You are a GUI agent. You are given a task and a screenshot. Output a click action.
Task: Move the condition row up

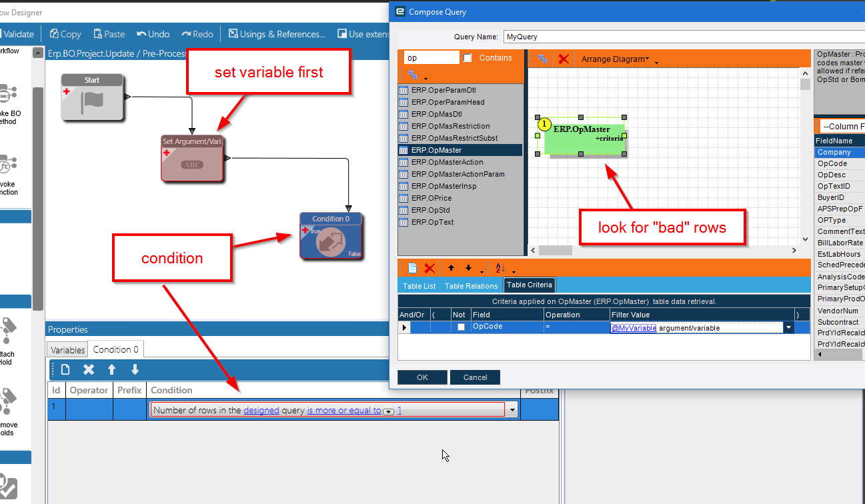(112, 369)
